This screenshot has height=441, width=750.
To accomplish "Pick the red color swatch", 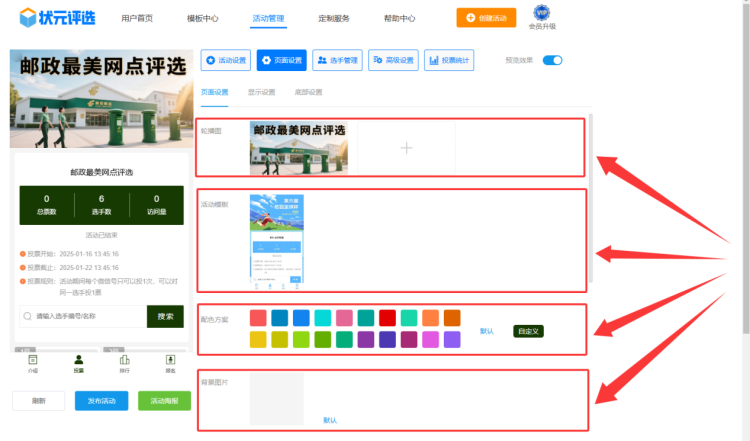I will (387, 318).
